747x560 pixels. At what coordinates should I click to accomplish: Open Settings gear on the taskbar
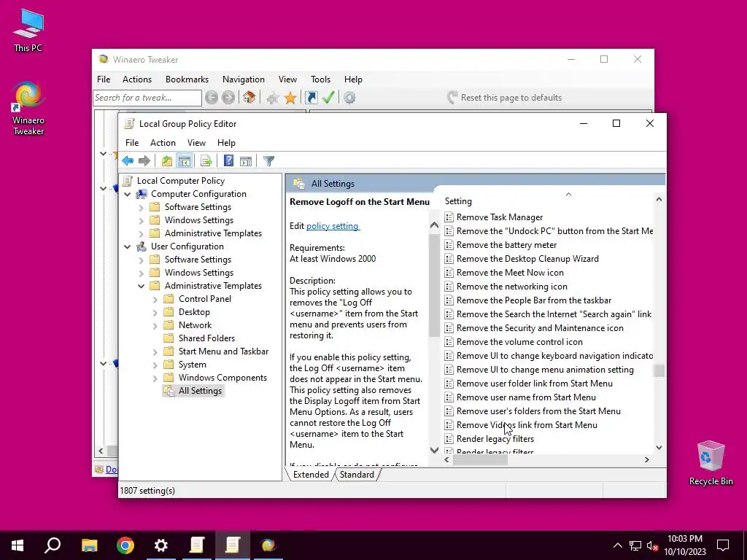click(161, 545)
